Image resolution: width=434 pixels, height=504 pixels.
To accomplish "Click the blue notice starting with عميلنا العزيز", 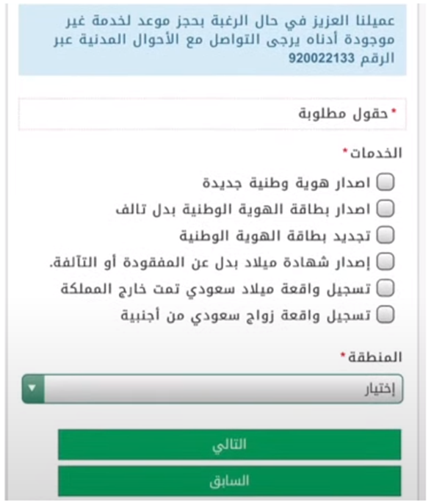I will pyautogui.click(x=212, y=40).
